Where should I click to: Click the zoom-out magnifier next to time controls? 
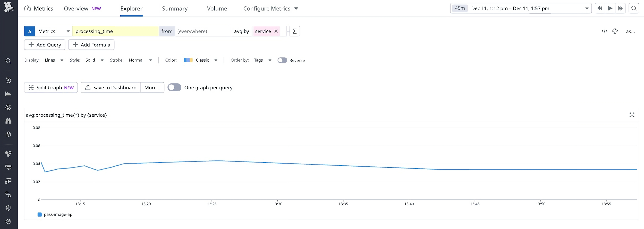click(634, 8)
